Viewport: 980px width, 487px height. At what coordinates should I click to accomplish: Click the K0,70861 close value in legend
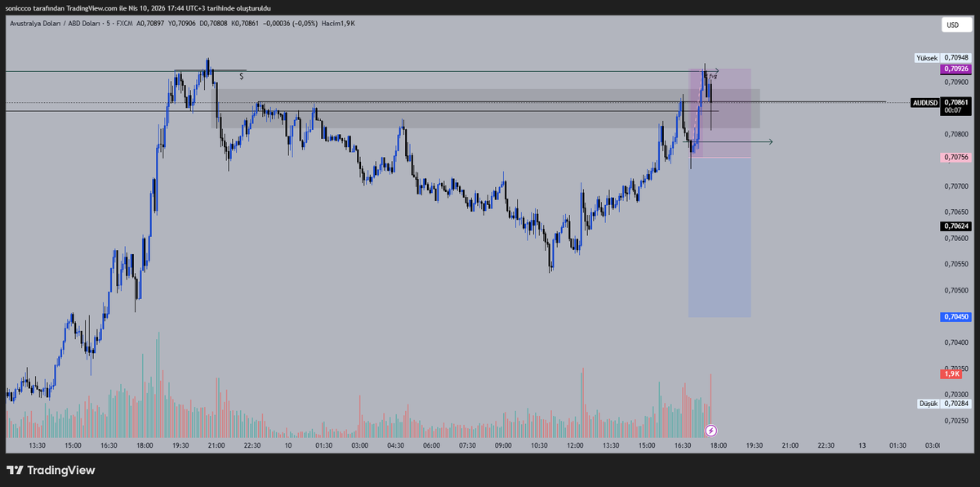[x=246, y=24]
